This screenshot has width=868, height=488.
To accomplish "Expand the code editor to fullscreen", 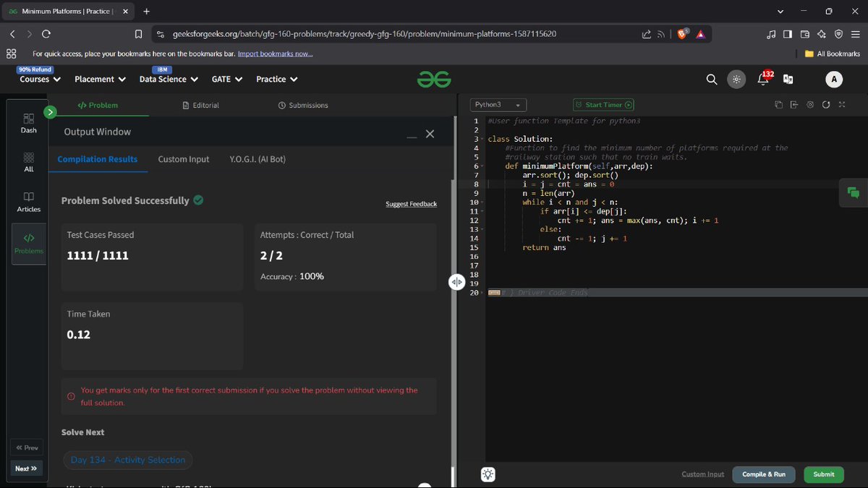I will [x=841, y=105].
